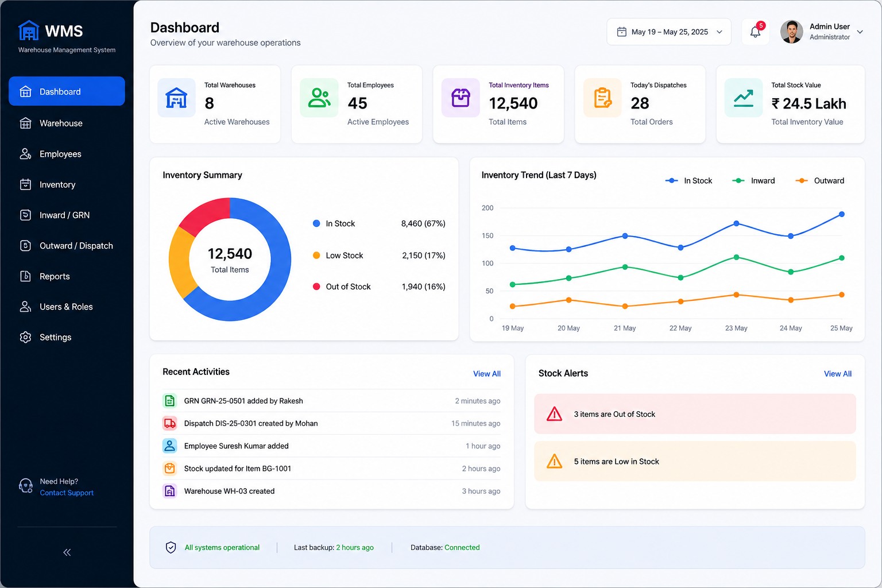Click the Total Stock Value trend icon
Screen dimensions: 882x588
[744, 98]
